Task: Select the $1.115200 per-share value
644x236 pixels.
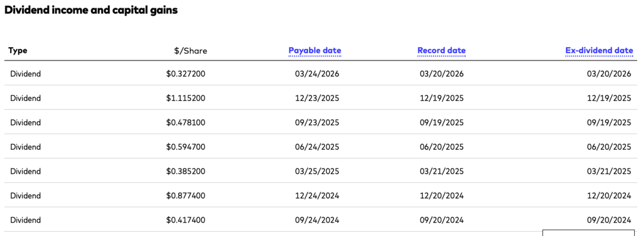Action: (186, 98)
